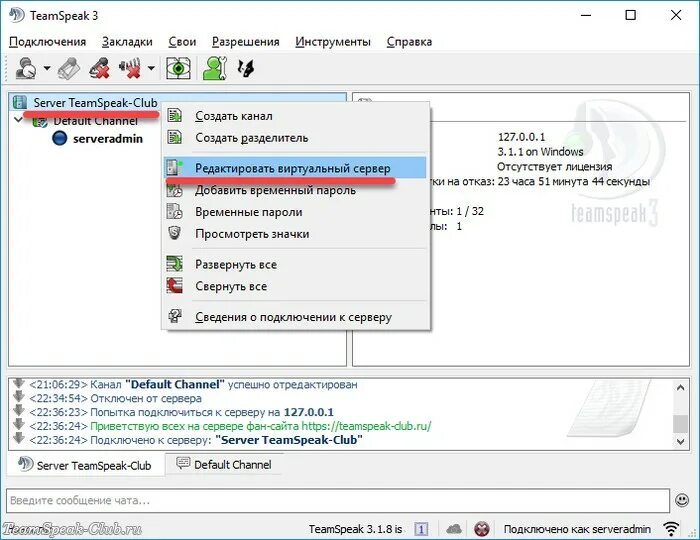Open dropdown arrow next to speaker mute icon

151,68
